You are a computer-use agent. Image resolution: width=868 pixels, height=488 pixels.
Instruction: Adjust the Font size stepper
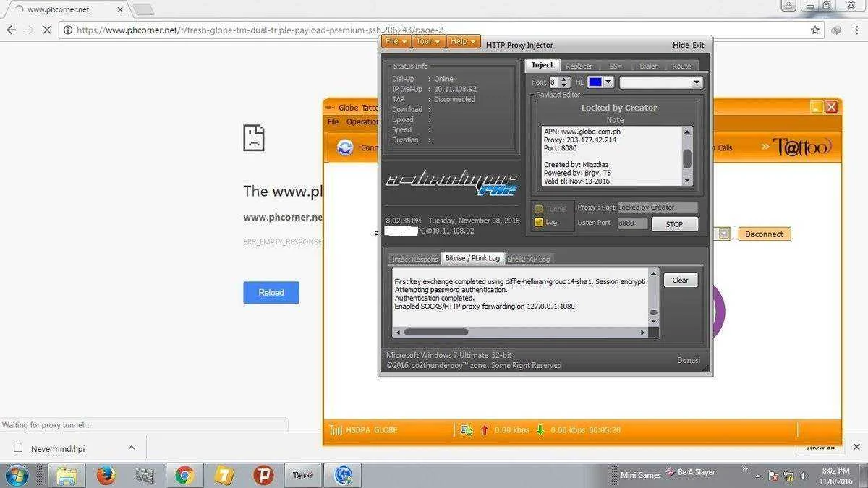[x=565, y=82]
